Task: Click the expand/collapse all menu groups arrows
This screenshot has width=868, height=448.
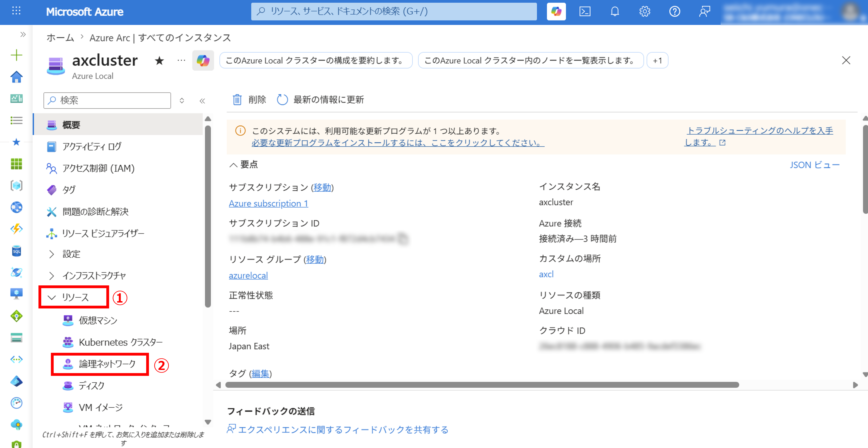Action: click(x=182, y=101)
